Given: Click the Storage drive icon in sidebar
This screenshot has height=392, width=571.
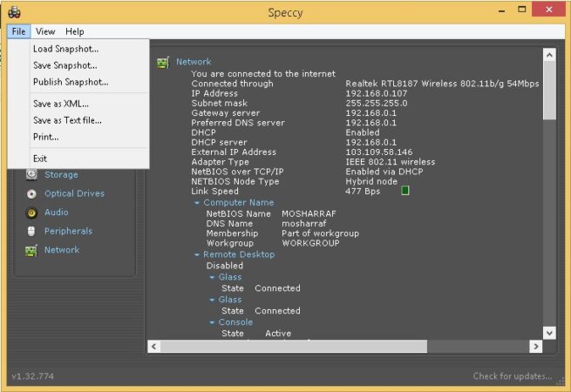Looking at the screenshot, I should [31, 174].
